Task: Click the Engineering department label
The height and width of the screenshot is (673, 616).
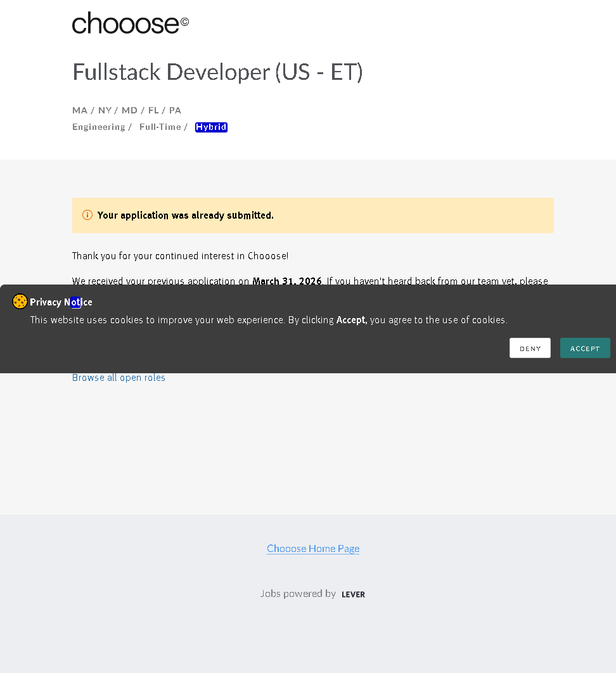Action: pos(99,127)
